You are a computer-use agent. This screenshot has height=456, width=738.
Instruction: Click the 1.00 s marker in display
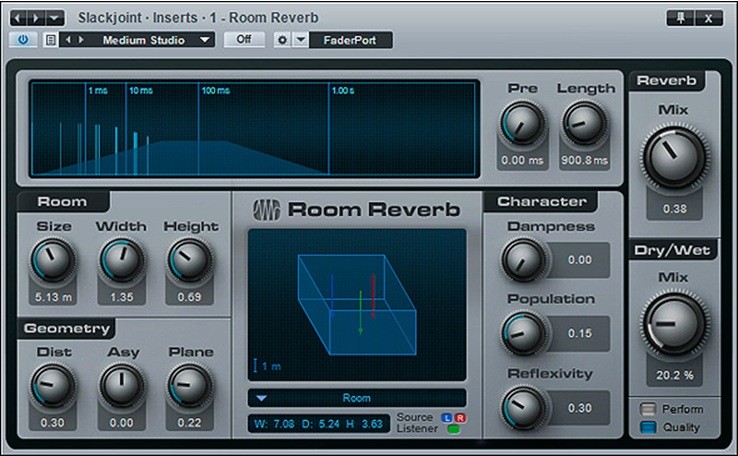(x=343, y=90)
